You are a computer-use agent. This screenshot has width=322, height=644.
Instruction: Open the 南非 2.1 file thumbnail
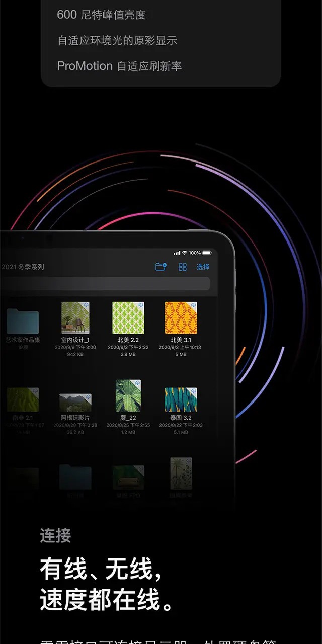[23, 399]
